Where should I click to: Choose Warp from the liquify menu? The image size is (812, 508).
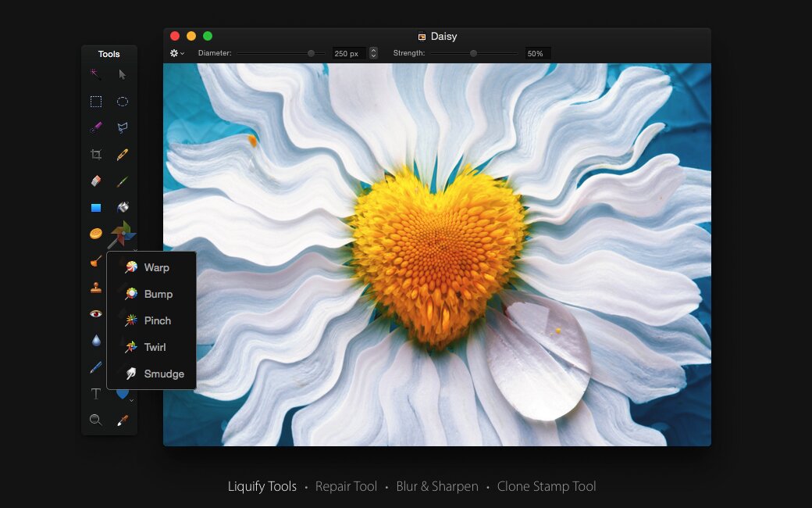coord(156,267)
